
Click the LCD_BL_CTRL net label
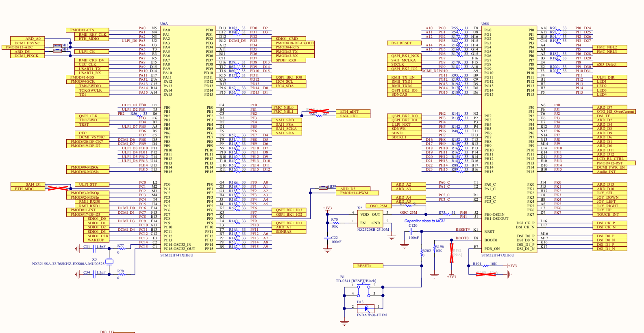pos(610,159)
